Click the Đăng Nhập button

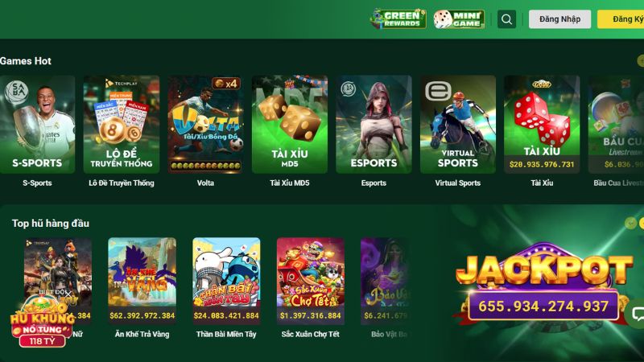(x=559, y=19)
